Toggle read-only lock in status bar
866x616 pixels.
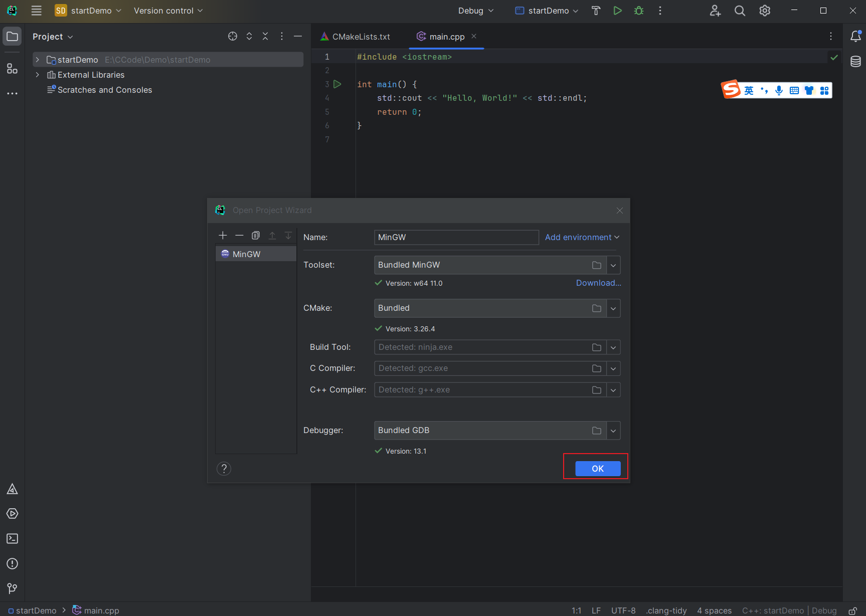[852, 610]
